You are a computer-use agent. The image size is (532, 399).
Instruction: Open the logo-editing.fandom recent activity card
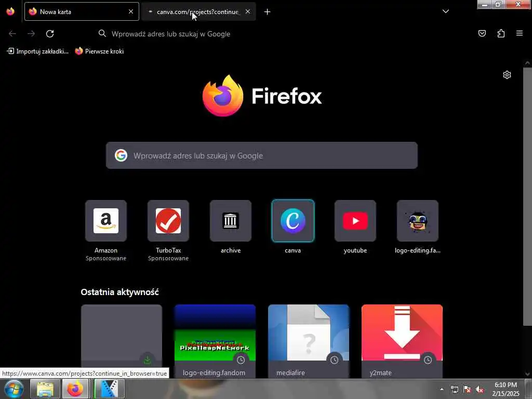tap(215, 341)
